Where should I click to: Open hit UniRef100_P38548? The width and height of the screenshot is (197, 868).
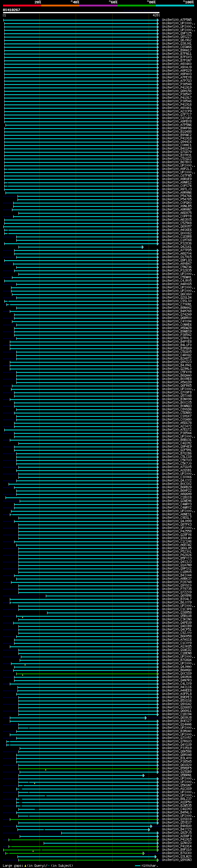pyautogui.click(x=177, y=84)
